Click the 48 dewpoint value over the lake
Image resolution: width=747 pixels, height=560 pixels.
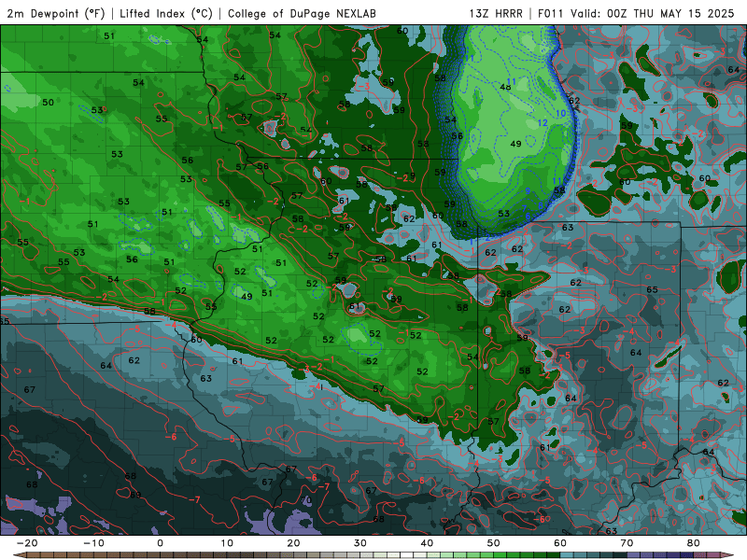click(x=505, y=87)
